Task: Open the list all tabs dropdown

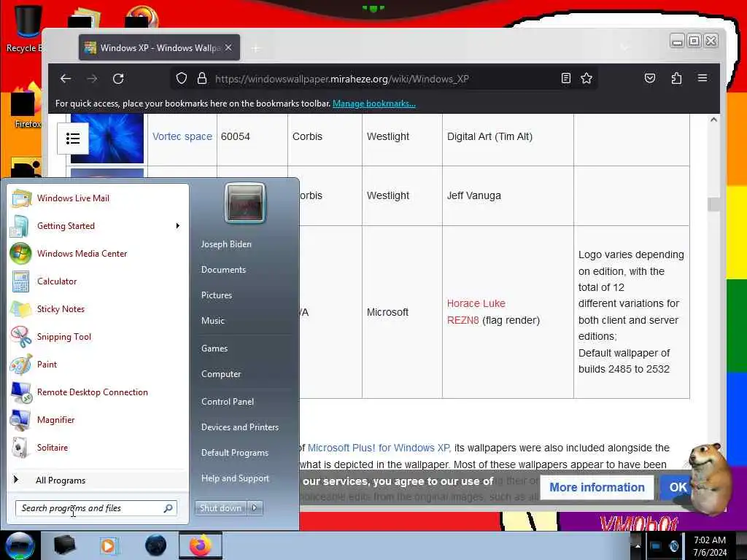Action: pos(625,47)
